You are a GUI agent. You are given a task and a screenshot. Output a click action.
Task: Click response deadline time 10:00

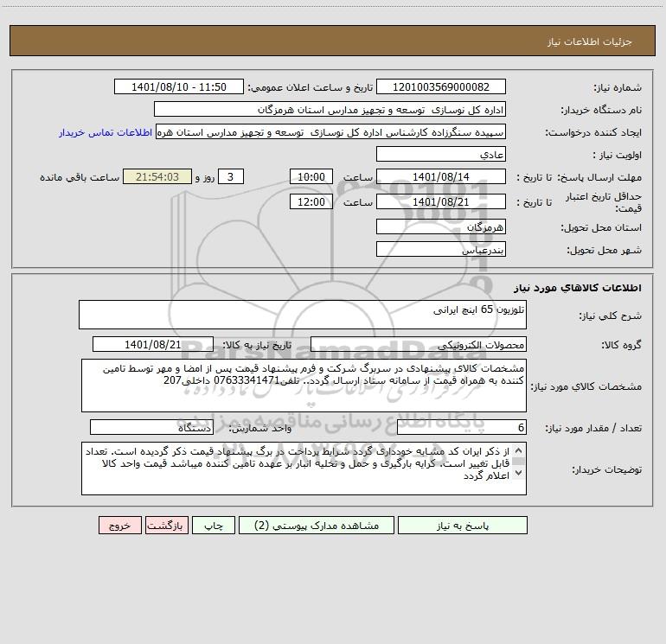coord(311,176)
